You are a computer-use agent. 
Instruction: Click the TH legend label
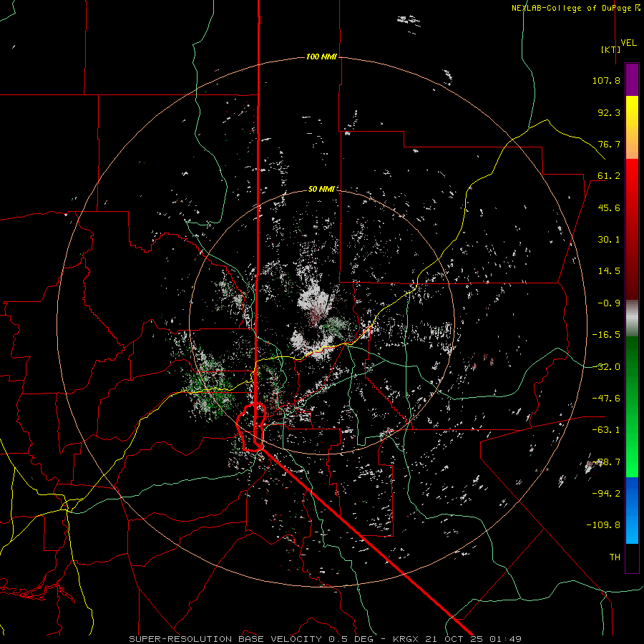click(615, 557)
